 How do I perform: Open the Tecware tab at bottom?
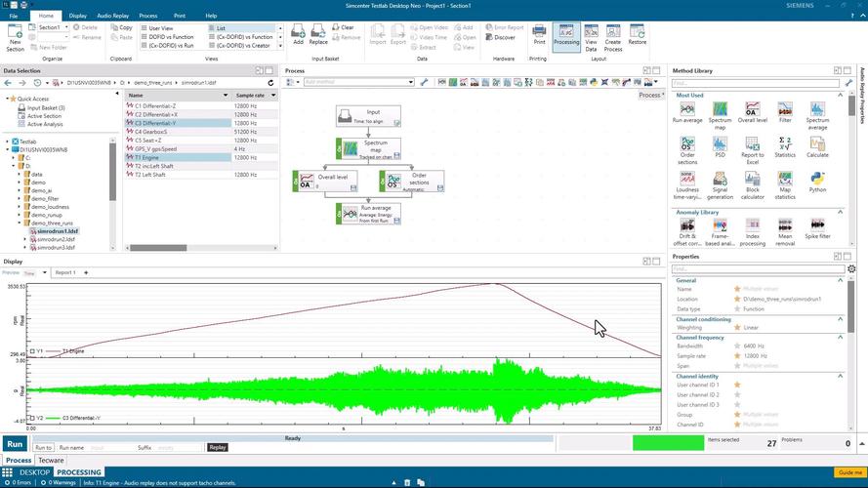[x=51, y=460]
